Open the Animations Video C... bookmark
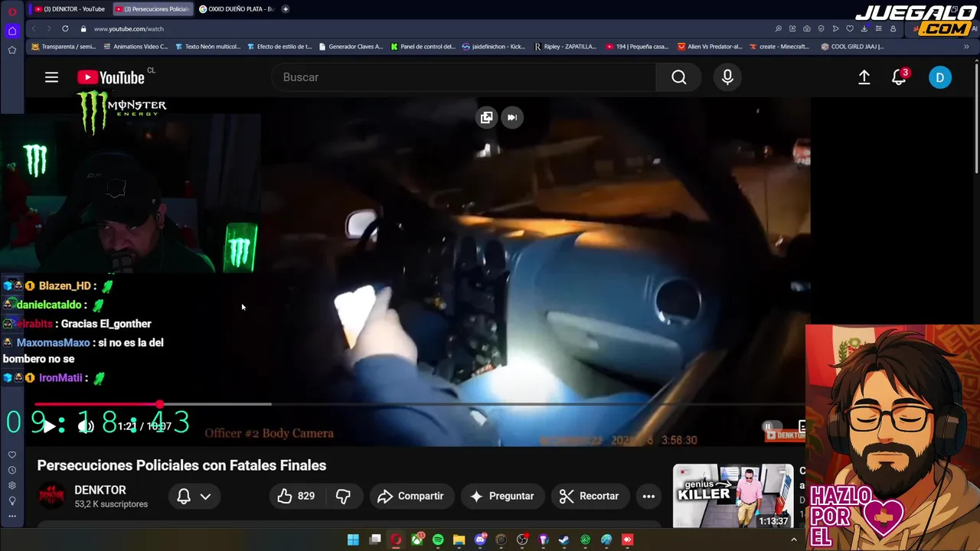This screenshot has height=551, width=980. [135, 46]
